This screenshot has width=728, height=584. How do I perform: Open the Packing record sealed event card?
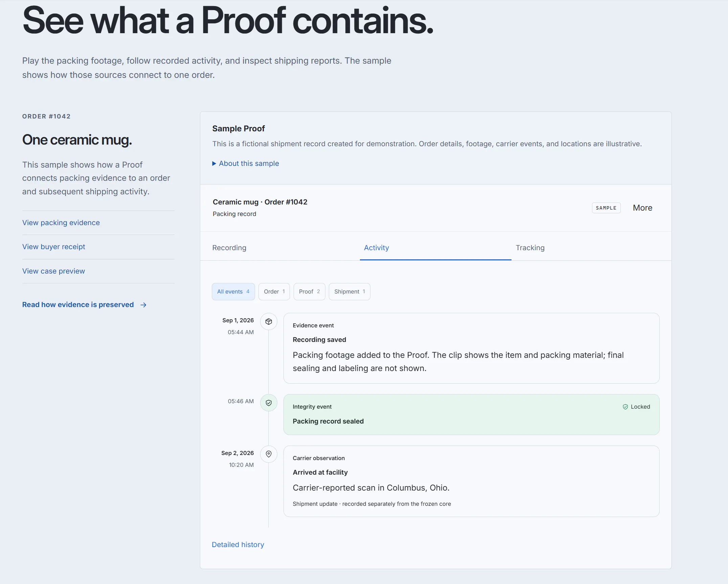471,414
